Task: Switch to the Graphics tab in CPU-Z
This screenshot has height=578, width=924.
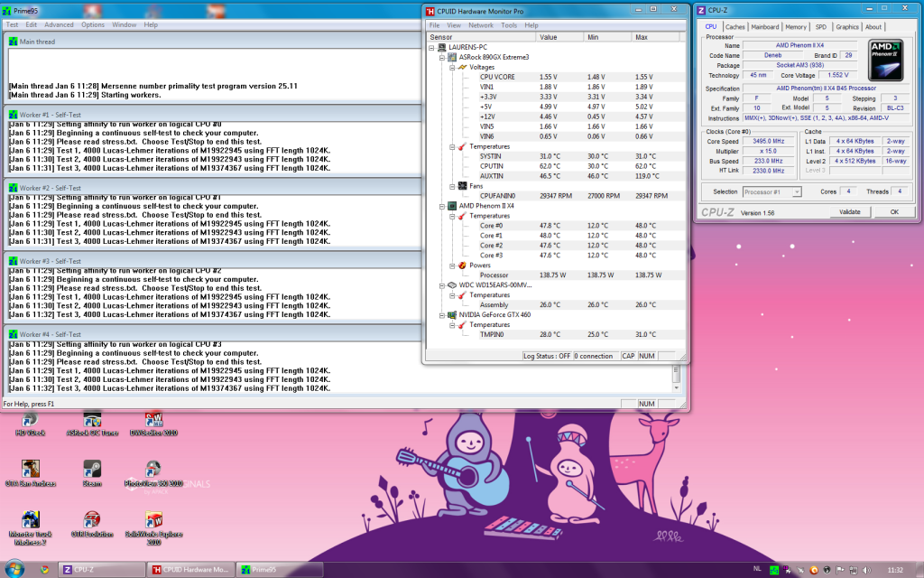Action: [x=846, y=27]
